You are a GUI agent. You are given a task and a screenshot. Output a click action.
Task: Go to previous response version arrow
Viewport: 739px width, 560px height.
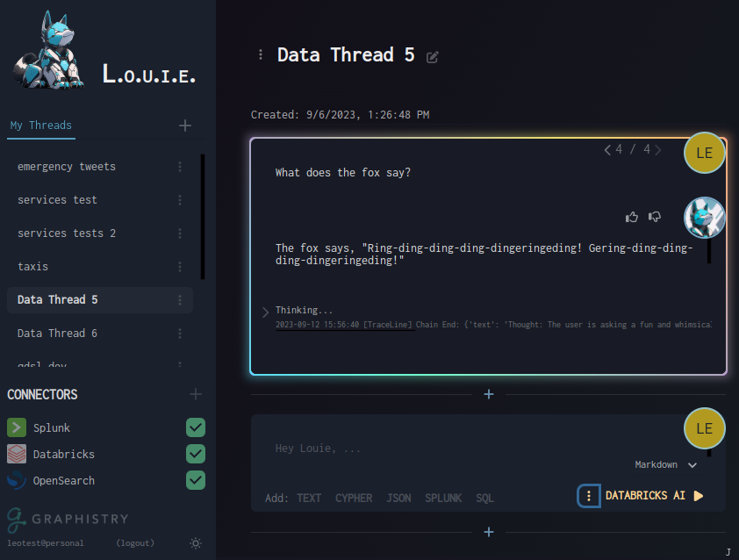tap(607, 150)
